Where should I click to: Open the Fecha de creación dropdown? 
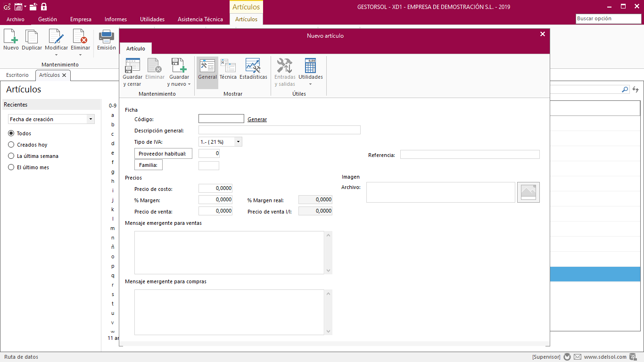pyautogui.click(x=91, y=119)
